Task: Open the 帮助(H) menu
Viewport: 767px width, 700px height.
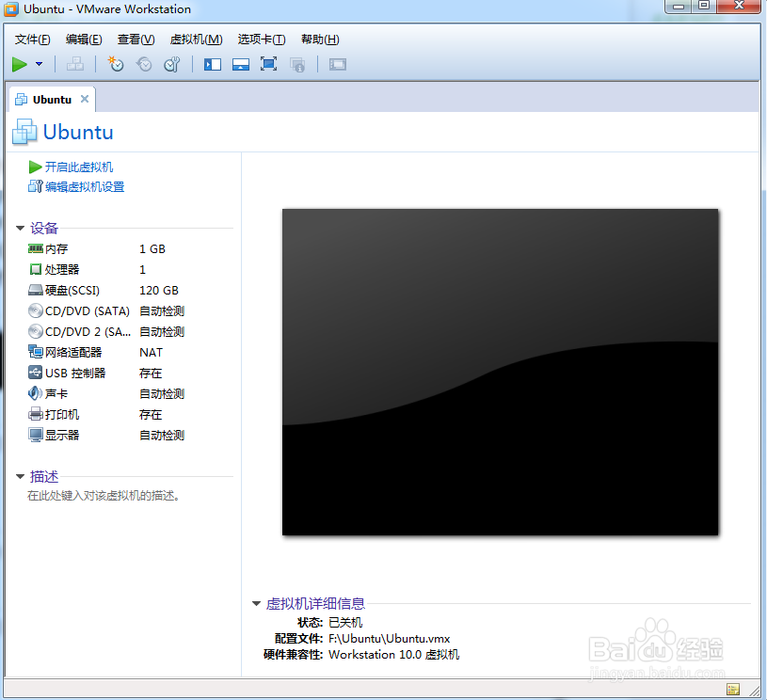Action: click(320, 40)
